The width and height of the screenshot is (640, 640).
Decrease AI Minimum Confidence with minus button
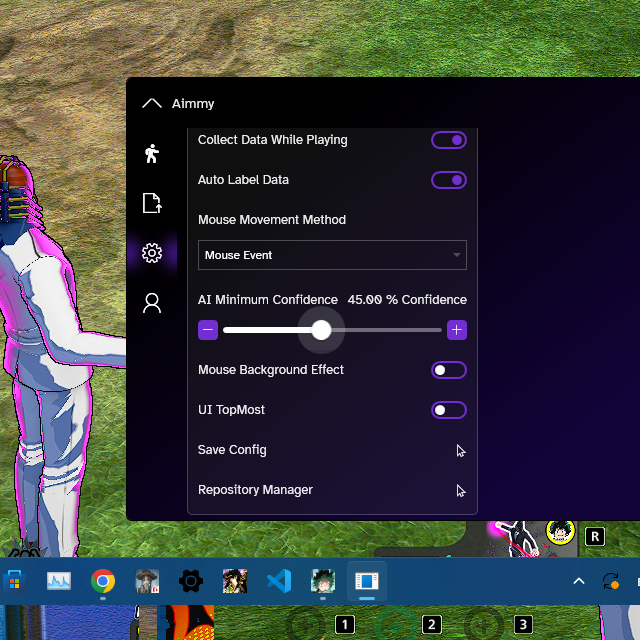(x=208, y=330)
